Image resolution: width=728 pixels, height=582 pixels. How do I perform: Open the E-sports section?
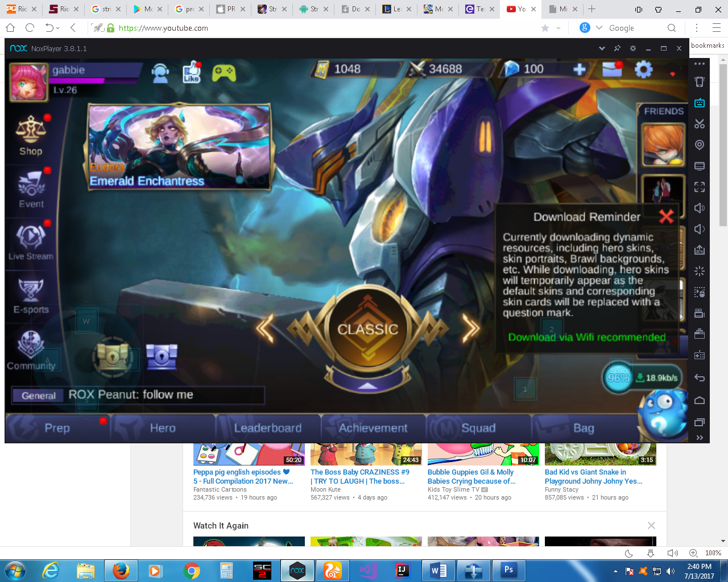tap(31, 296)
